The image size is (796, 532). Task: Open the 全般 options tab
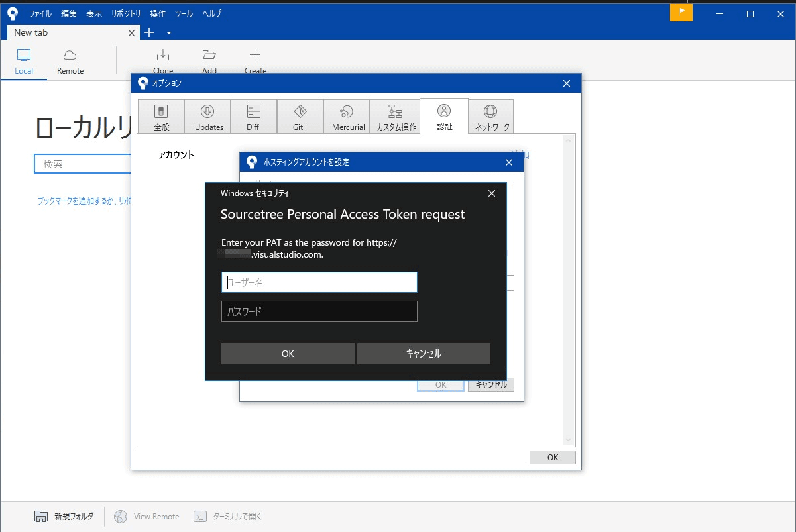tap(161, 117)
